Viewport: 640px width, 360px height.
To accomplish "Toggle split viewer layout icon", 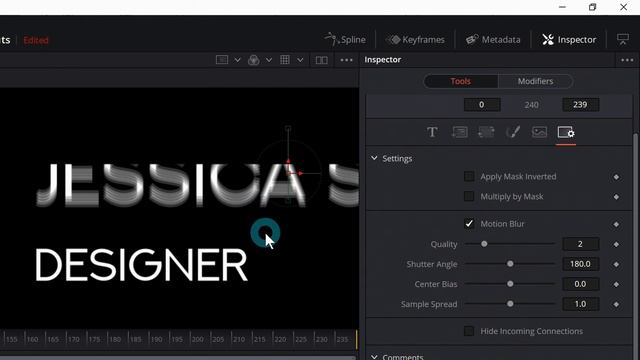I will click(x=322, y=60).
